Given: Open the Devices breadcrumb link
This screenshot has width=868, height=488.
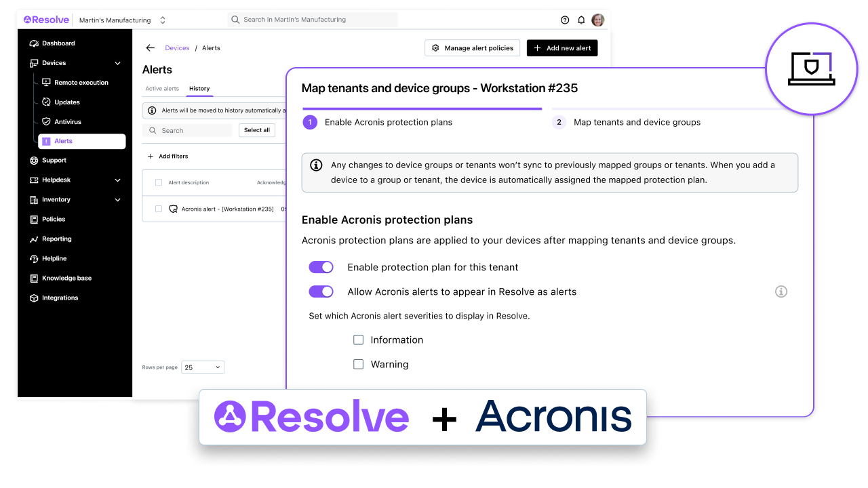Looking at the screenshot, I should [177, 48].
